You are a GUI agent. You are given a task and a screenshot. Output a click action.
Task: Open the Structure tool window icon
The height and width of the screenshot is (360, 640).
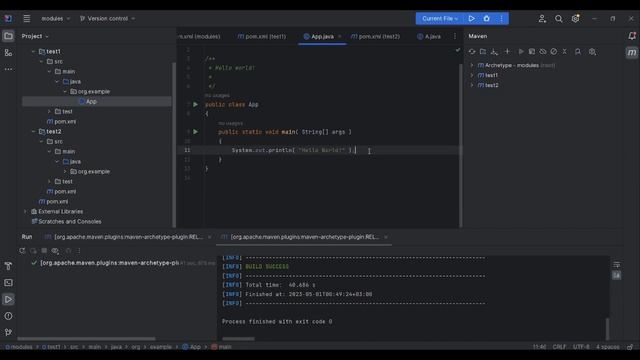click(8, 53)
